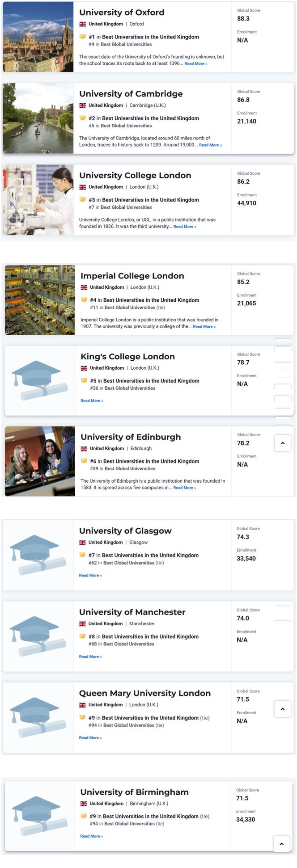Click the graduation cap placeholder for King's College London
The height and width of the screenshot is (868, 297).
39,380
